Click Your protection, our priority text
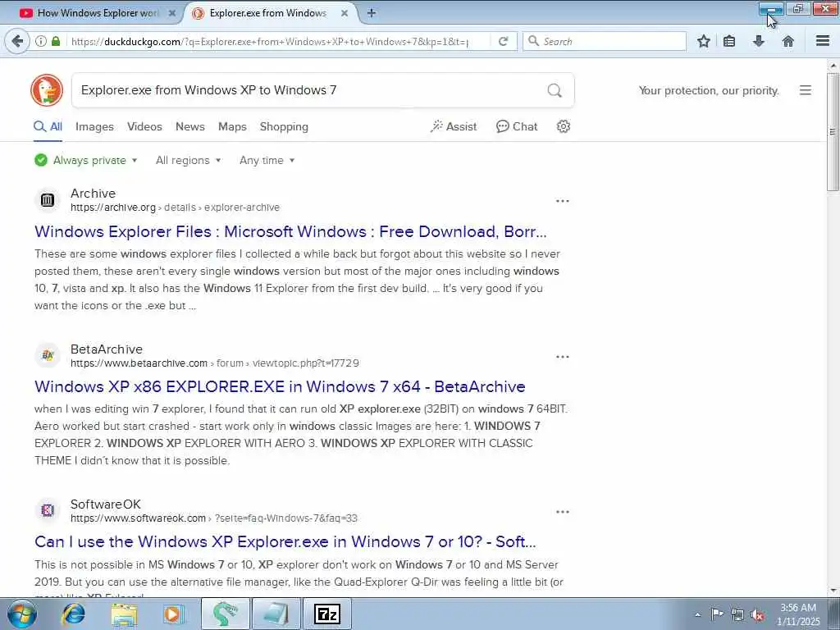This screenshot has height=630, width=840. 708,90
